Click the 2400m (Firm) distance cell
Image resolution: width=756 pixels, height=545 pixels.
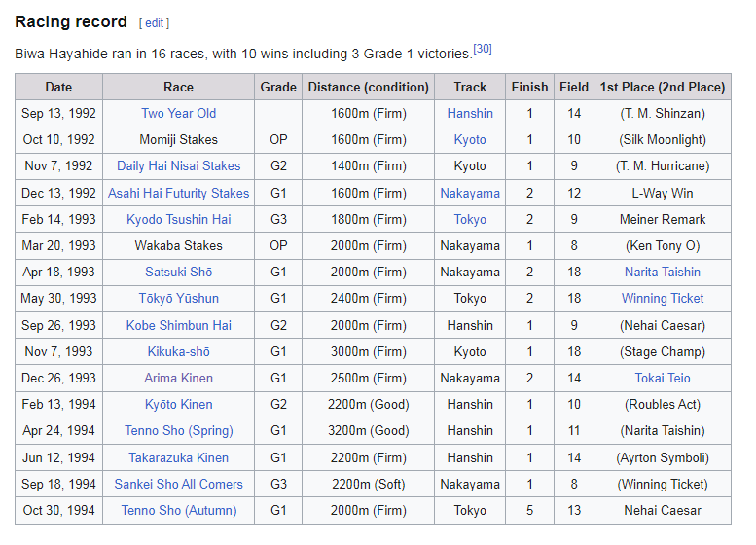(369, 299)
